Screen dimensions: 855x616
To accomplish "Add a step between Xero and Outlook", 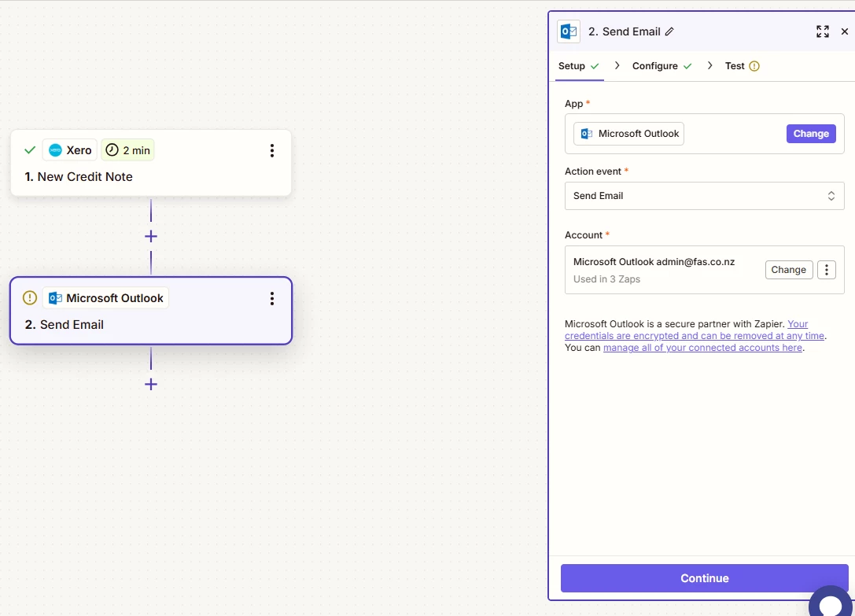I will (151, 236).
